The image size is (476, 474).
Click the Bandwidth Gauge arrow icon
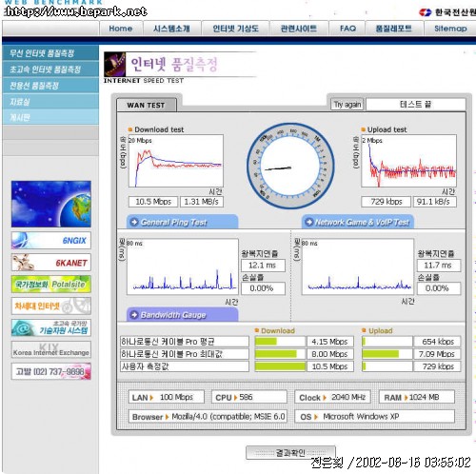[x=134, y=315]
